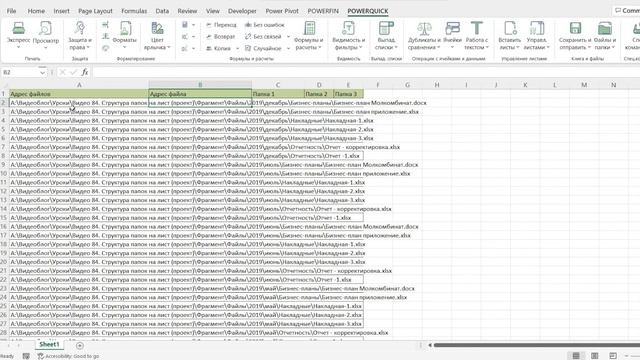This screenshot has height=360, width=640.
Task: Expand the Случайное dropdown arrow
Action: point(288,49)
